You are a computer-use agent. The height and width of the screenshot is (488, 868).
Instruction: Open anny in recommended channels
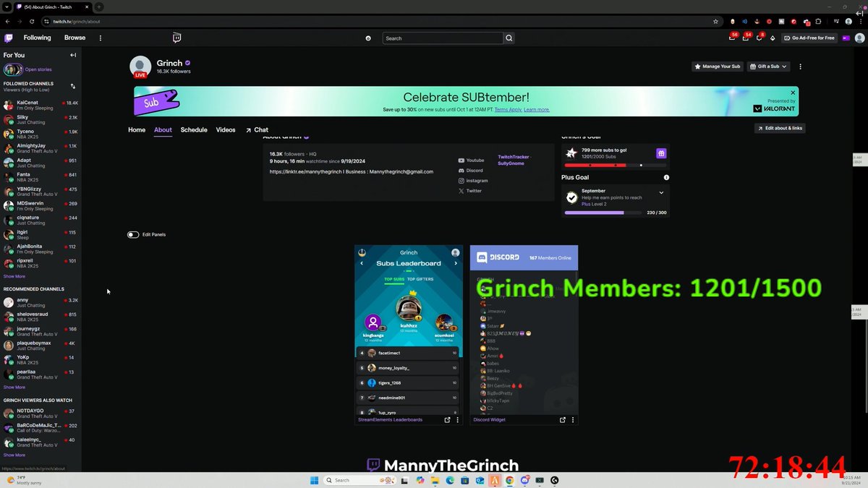41,302
